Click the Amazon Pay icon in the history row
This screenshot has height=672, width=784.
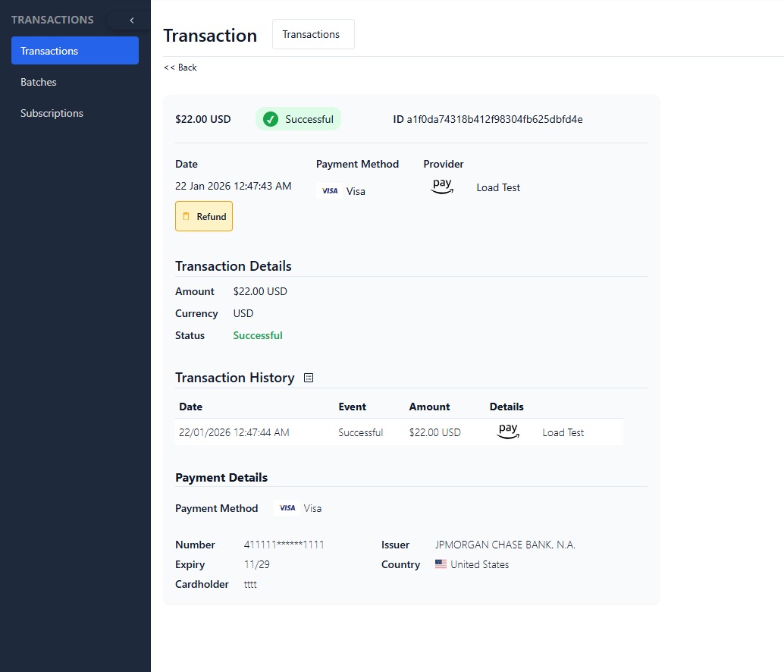508,431
